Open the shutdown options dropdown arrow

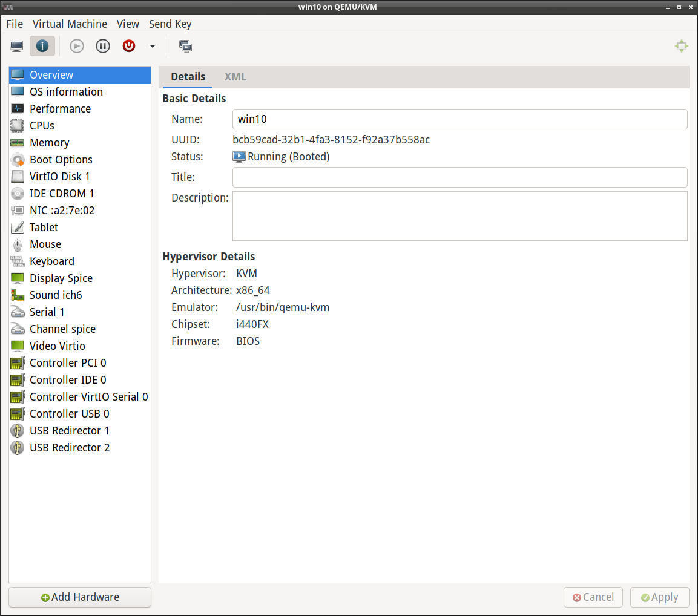pyautogui.click(x=152, y=46)
